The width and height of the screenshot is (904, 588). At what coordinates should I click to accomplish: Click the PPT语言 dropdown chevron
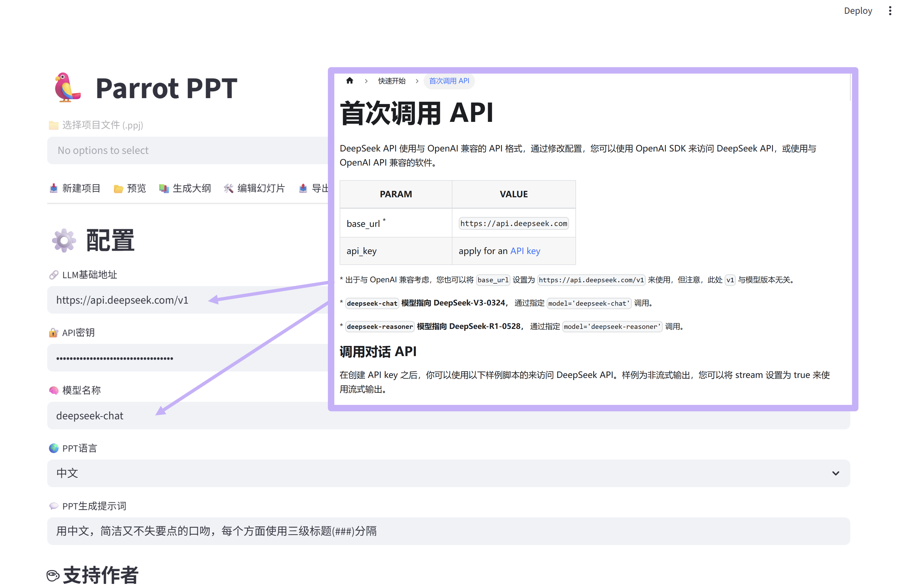(x=835, y=473)
